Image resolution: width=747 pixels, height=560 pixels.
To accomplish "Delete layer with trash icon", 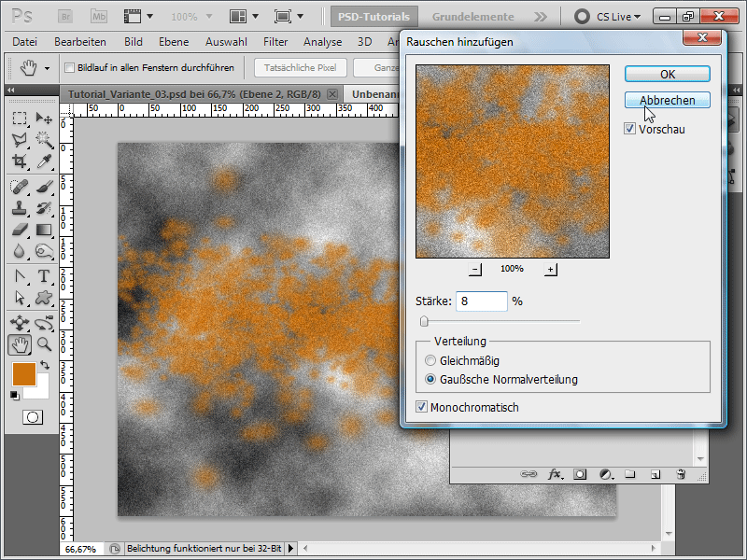I will click(x=681, y=474).
